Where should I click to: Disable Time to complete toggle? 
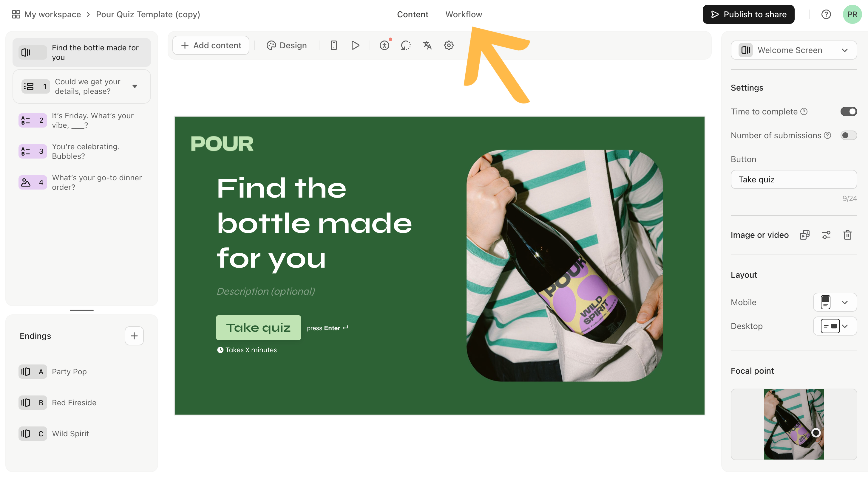tap(848, 111)
